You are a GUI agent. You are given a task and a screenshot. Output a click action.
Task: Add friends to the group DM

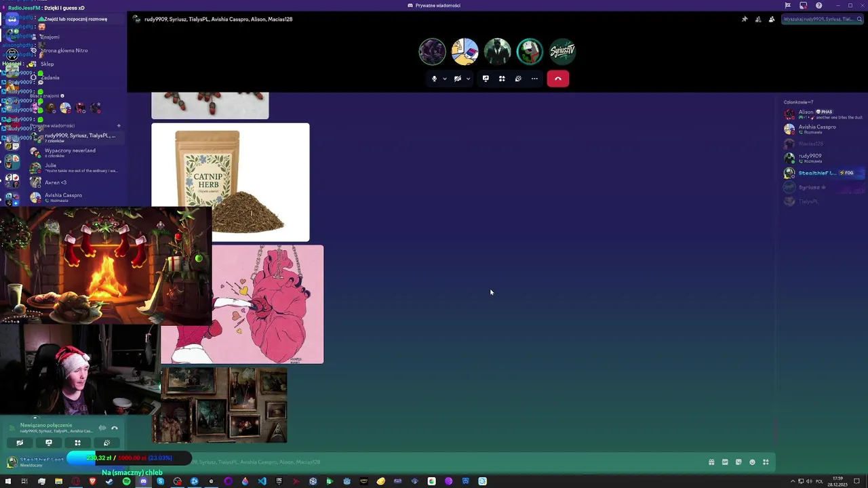click(x=758, y=19)
